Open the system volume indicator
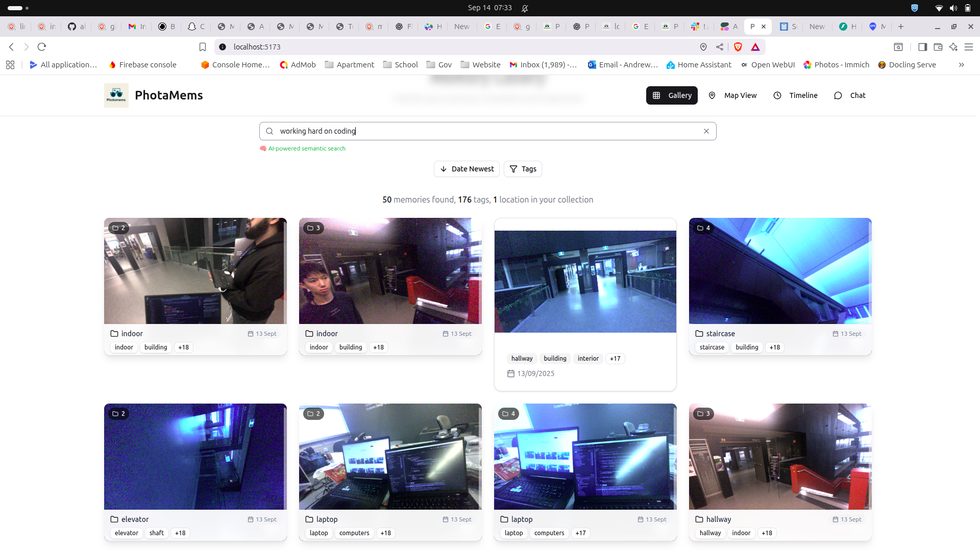This screenshot has height=551, width=980. pos(953,8)
